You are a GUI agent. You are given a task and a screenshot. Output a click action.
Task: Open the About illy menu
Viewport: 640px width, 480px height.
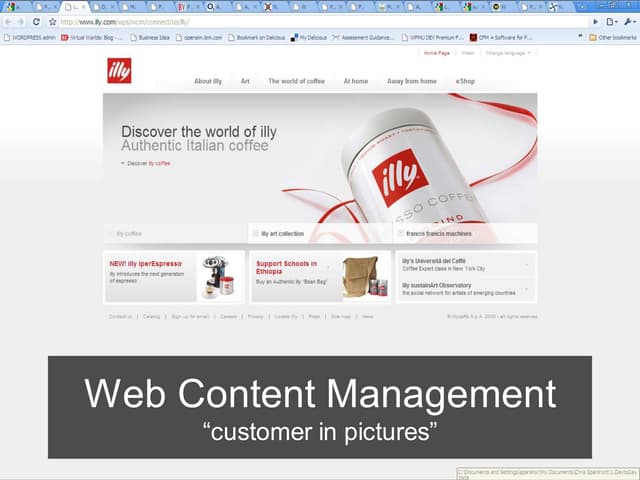tap(208, 81)
